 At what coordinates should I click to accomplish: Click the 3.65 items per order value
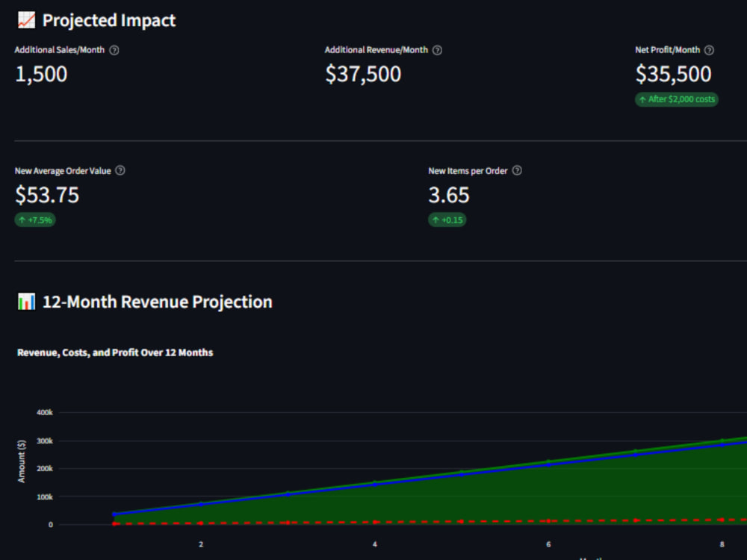pos(449,195)
